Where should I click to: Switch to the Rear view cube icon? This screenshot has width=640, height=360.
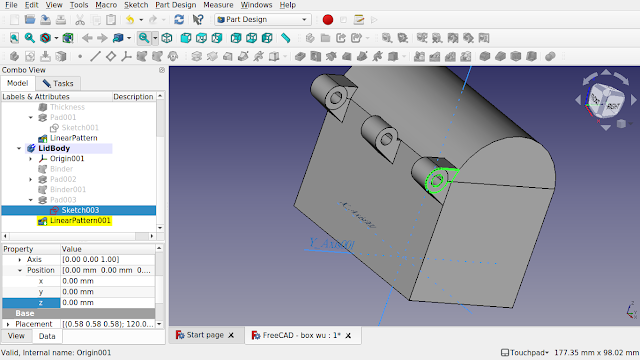pos(236,38)
